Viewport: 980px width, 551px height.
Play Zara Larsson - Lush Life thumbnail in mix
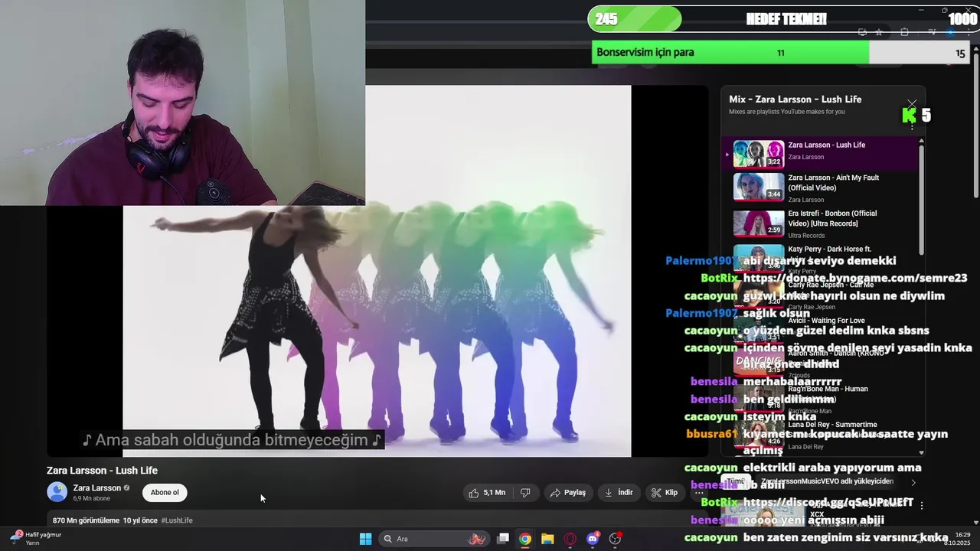click(x=759, y=154)
